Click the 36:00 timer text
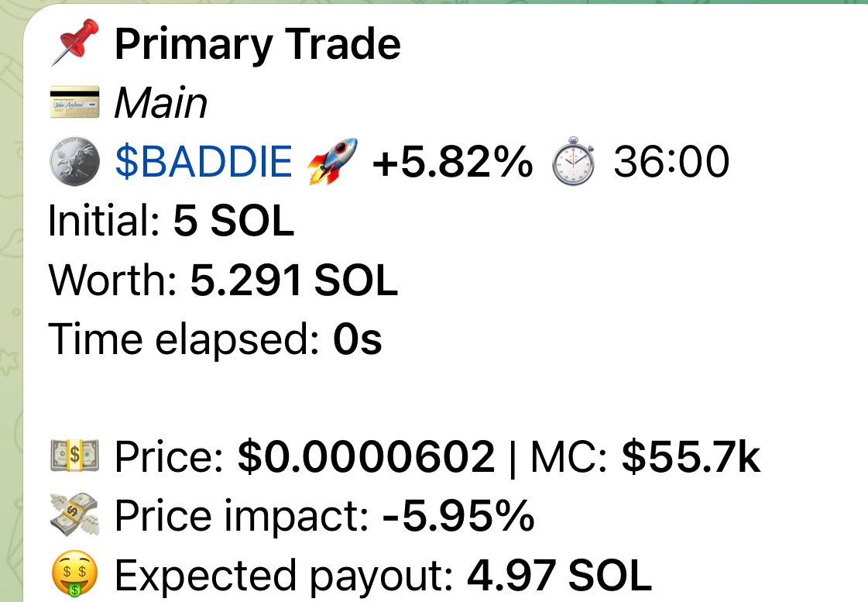868x602 pixels. (671, 163)
